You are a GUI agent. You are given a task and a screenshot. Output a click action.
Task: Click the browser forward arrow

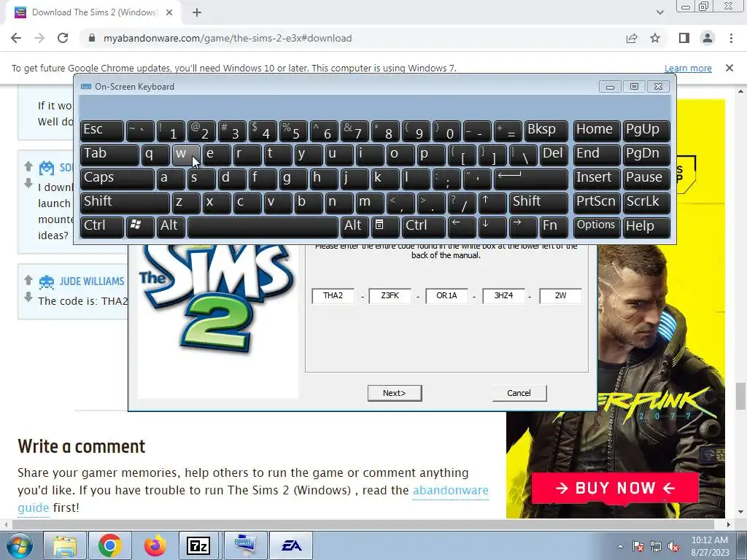click(x=39, y=38)
